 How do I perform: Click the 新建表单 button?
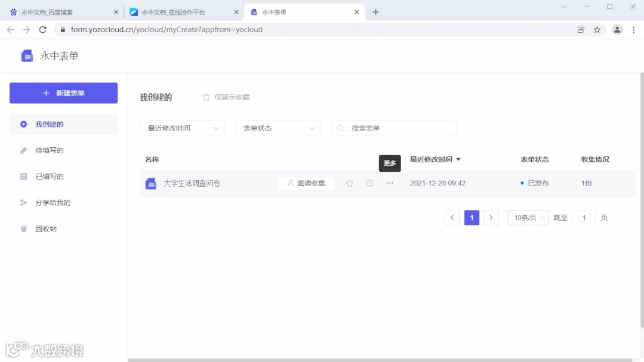click(x=64, y=93)
